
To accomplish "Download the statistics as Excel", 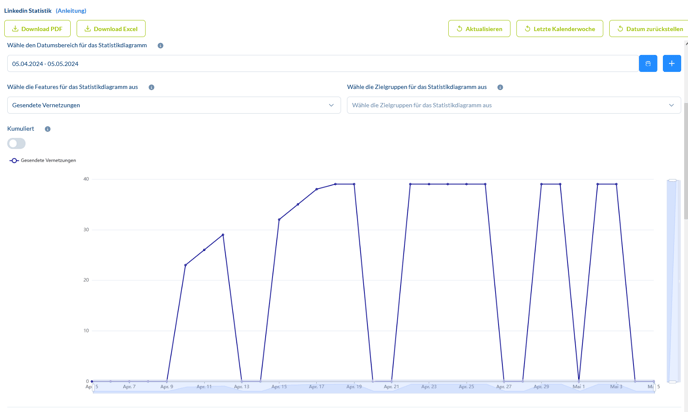I will [x=111, y=29].
